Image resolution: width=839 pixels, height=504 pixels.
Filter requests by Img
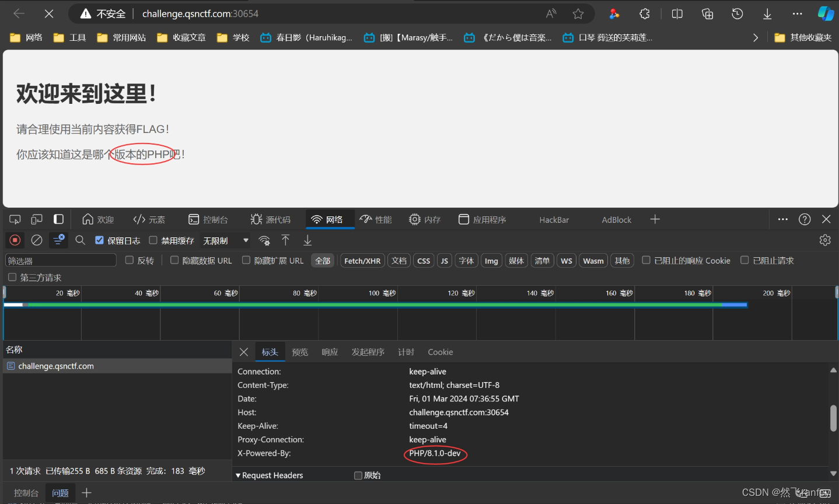[x=491, y=261]
